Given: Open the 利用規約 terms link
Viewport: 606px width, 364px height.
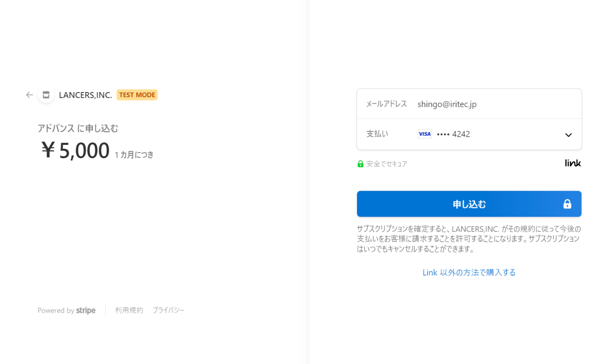Looking at the screenshot, I should (129, 310).
